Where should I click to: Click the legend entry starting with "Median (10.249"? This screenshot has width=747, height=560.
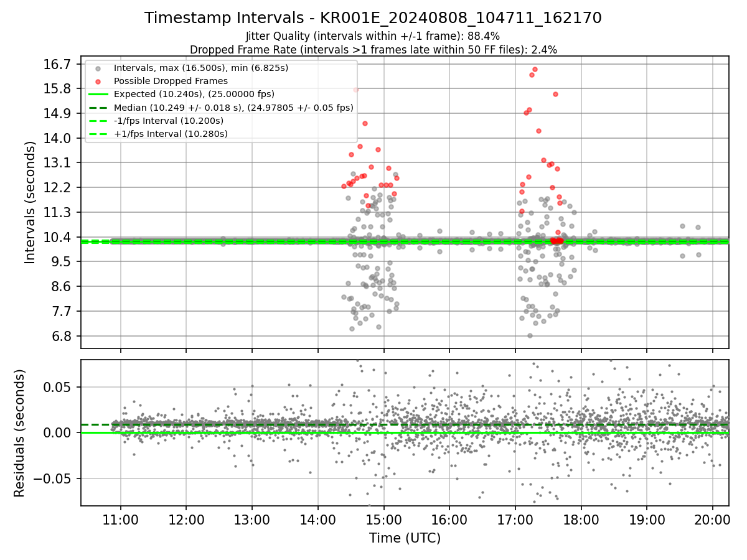coord(233,108)
